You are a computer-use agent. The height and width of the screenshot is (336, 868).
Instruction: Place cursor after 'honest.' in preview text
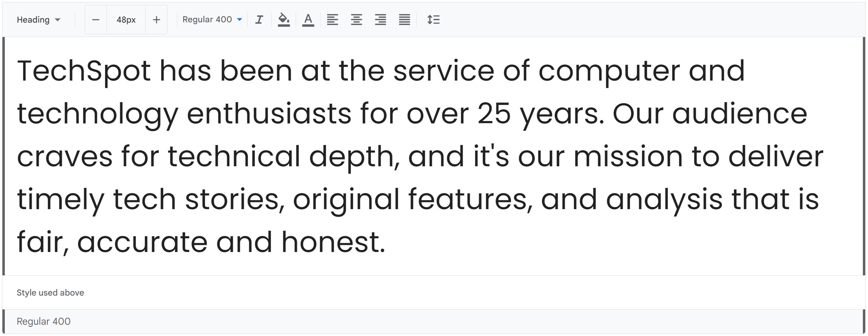click(387, 242)
